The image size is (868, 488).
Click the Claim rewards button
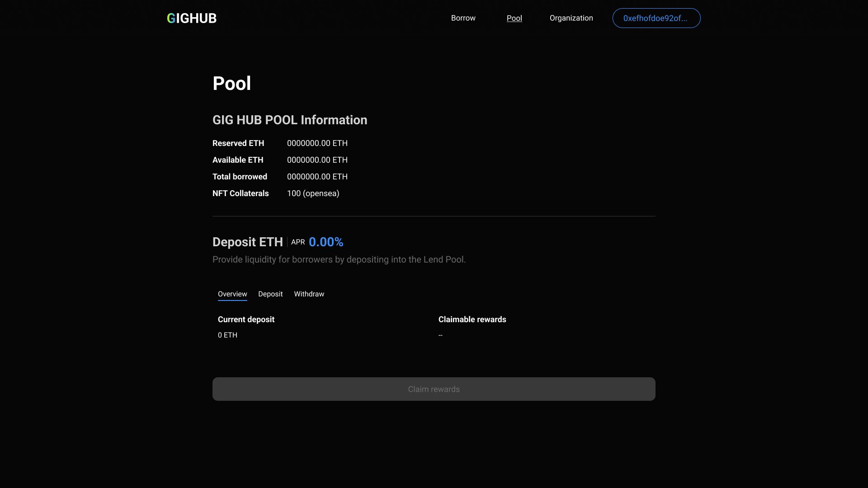(x=434, y=389)
